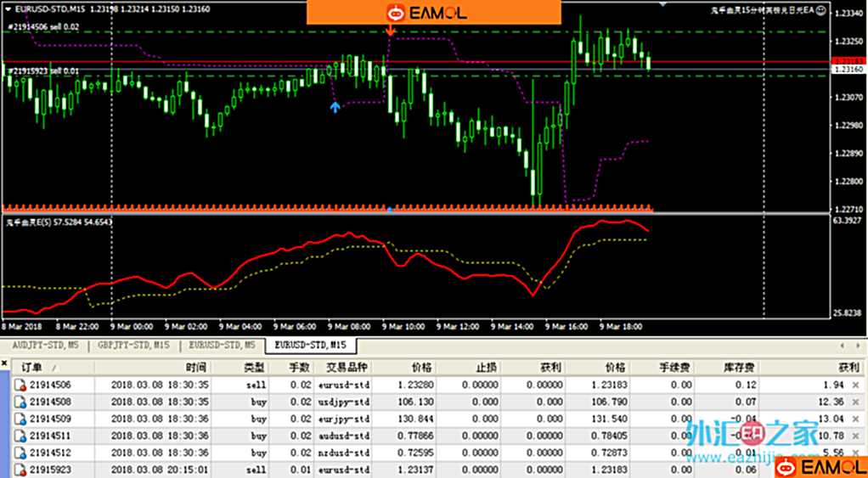The width and height of the screenshot is (868, 478).
Task: Select order number 21914512 in the list
Action: click(x=50, y=453)
